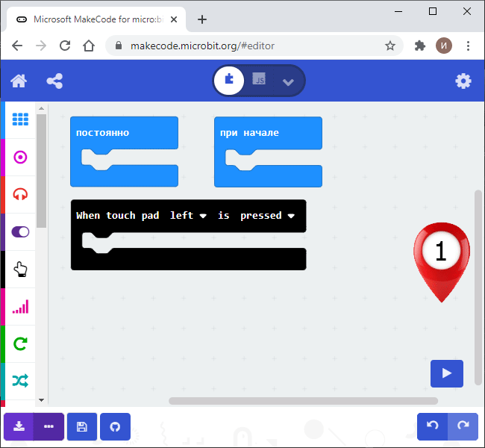The image size is (485, 448).
Task: Expand the language dropdown next to JS
Action: click(x=288, y=82)
